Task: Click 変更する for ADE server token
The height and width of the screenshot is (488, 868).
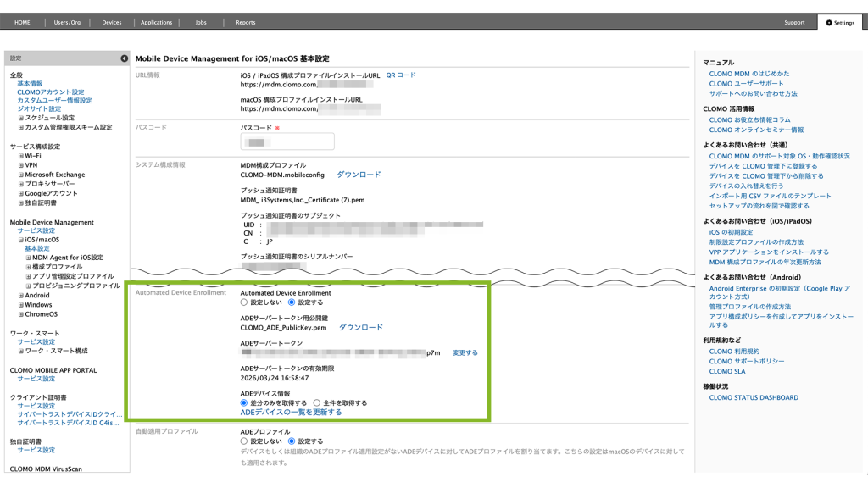Action: coord(465,353)
